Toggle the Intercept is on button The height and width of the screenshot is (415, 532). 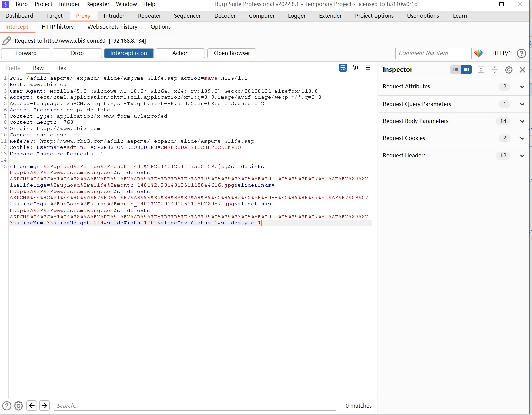pyautogui.click(x=129, y=53)
